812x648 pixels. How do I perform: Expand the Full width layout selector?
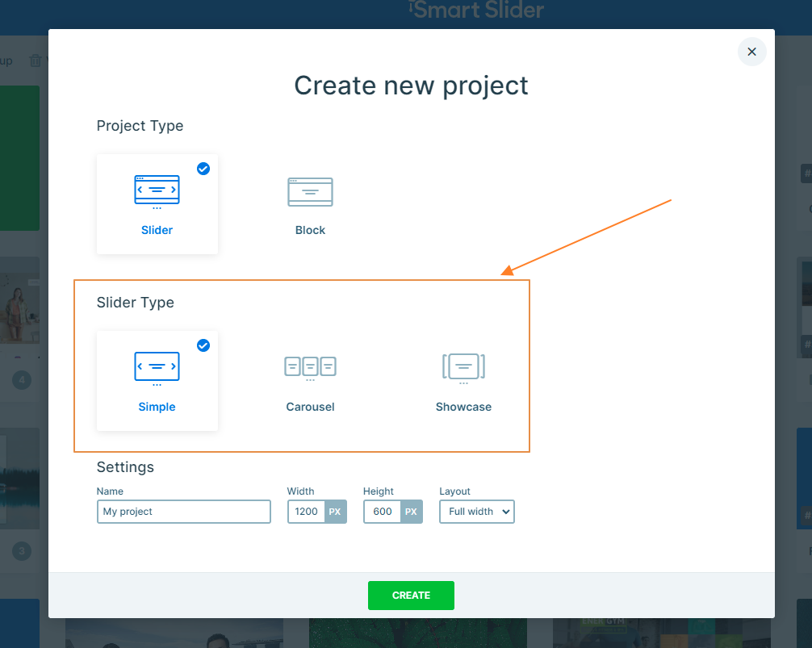476,511
